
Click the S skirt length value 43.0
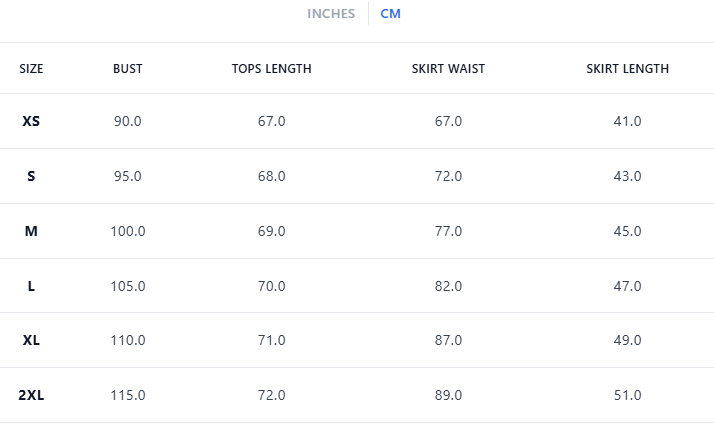[x=627, y=176]
